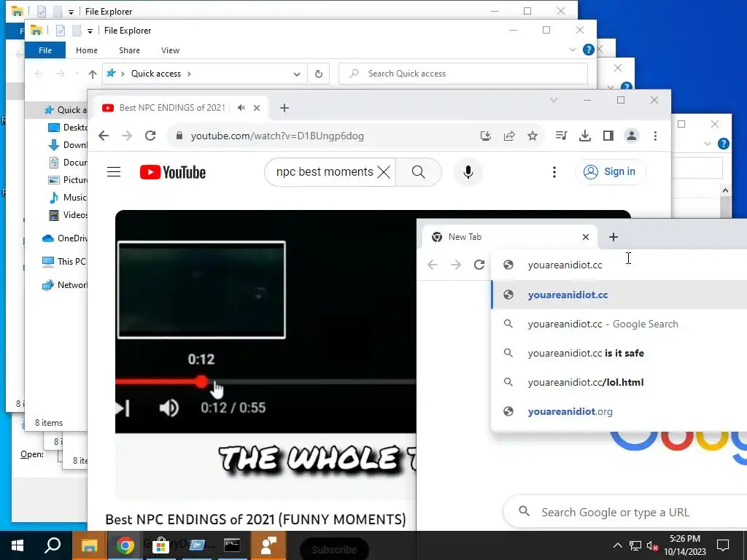Mute the YouTube tab audio icon
Image resolution: width=747 pixels, height=560 pixels.
click(x=241, y=108)
